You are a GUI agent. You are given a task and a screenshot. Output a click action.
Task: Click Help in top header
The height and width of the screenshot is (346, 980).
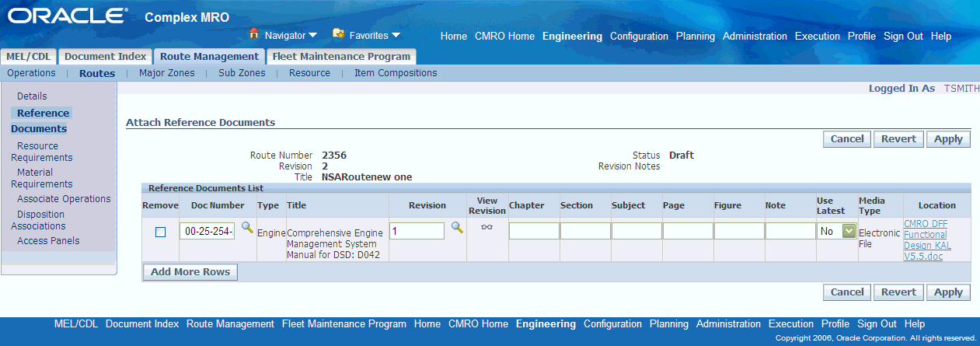941,37
